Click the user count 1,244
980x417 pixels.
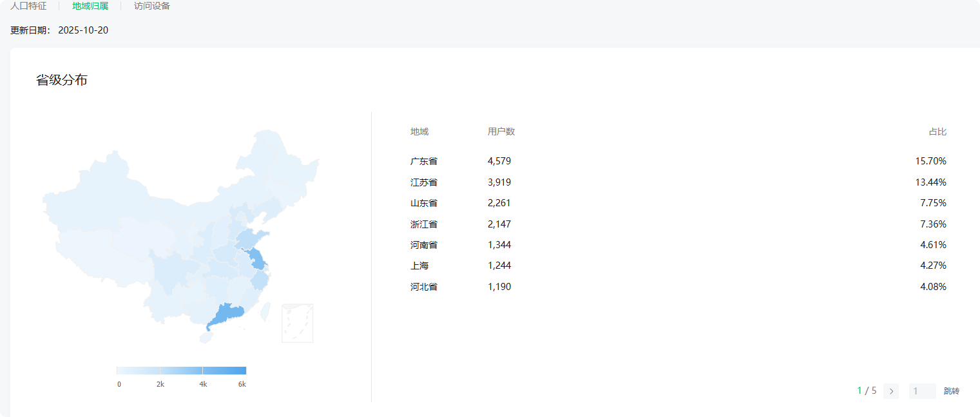(499, 266)
